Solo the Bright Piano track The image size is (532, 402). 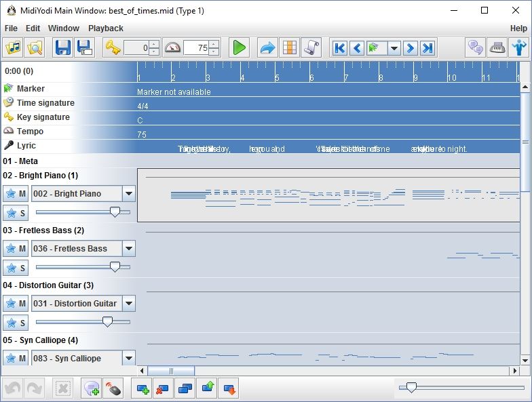16,213
